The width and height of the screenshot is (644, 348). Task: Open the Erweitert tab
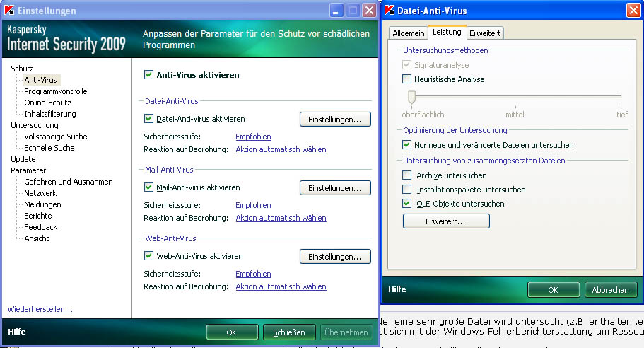pyautogui.click(x=485, y=33)
